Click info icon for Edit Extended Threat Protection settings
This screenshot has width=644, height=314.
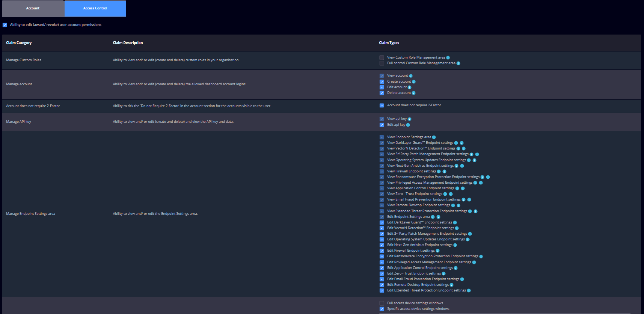click(x=469, y=291)
